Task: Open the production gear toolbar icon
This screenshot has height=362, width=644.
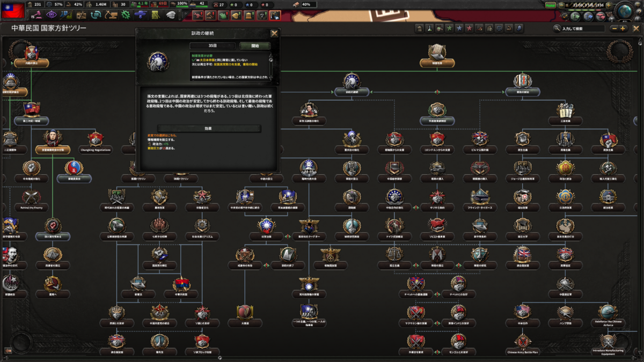Action: [x=126, y=14]
